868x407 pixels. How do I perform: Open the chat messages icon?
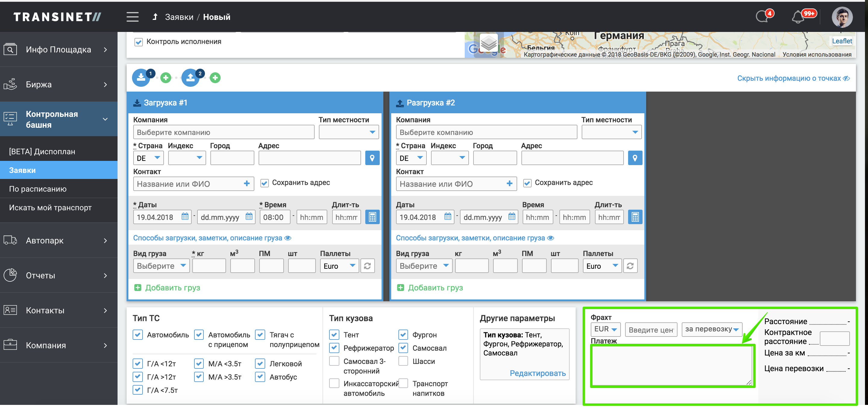(x=762, y=17)
